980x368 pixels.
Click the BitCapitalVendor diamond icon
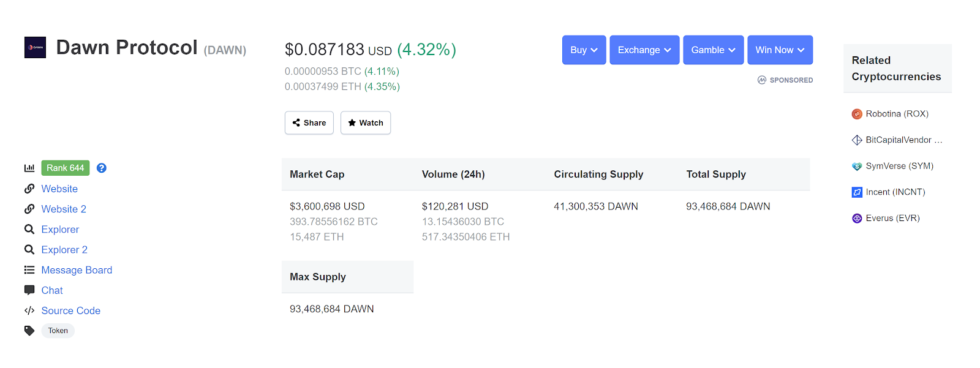pyautogui.click(x=857, y=140)
